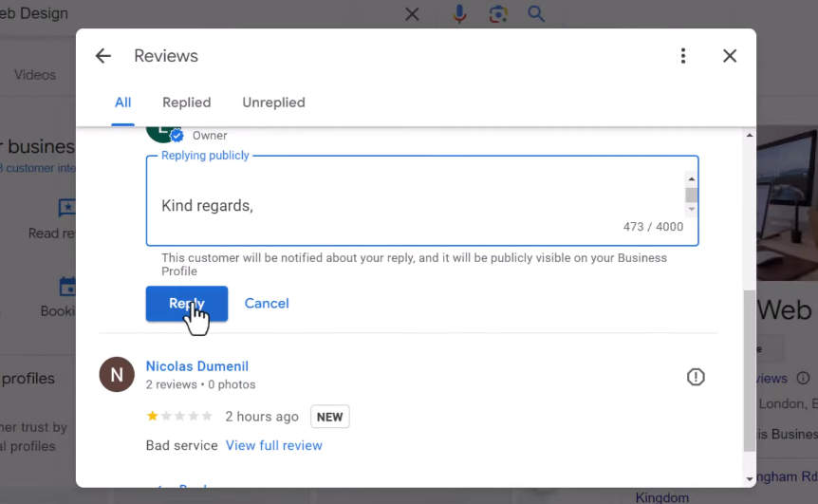Open Nicolas Dumenil's profile name link
The height and width of the screenshot is (504, 818).
click(x=196, y=366)
